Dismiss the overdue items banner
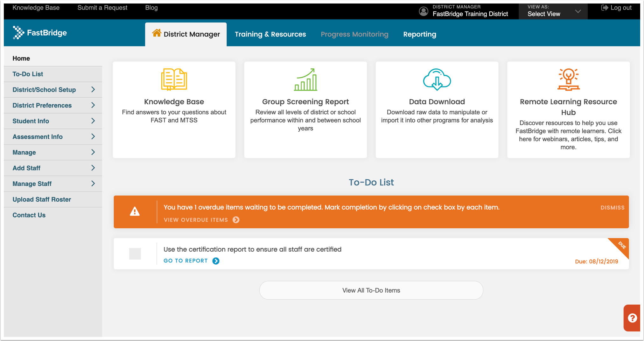 (x=612, y=208)
